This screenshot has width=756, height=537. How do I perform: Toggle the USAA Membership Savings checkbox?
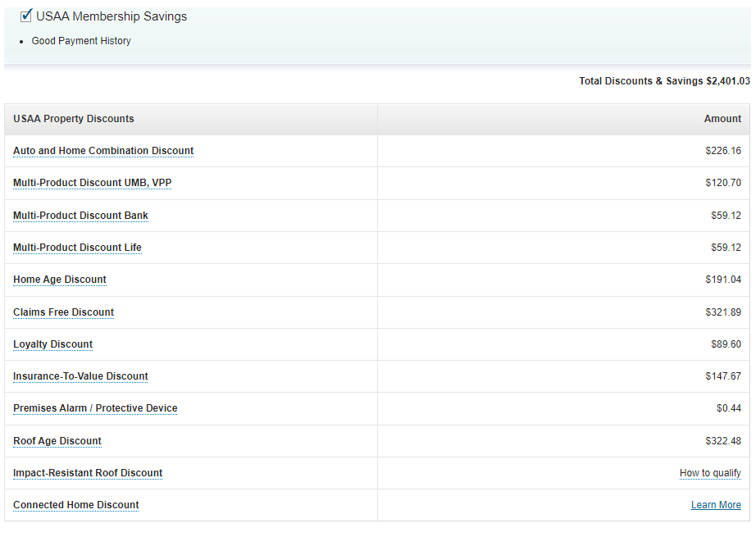point(26,16)
